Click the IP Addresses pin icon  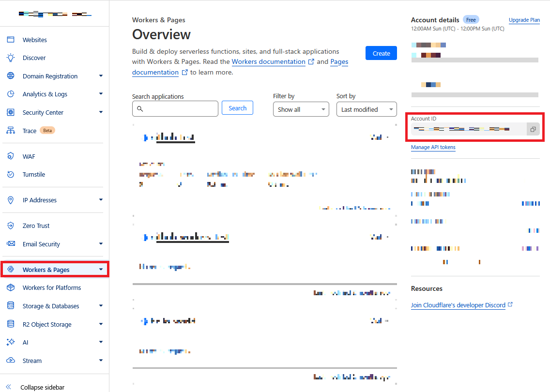(11, 200)
